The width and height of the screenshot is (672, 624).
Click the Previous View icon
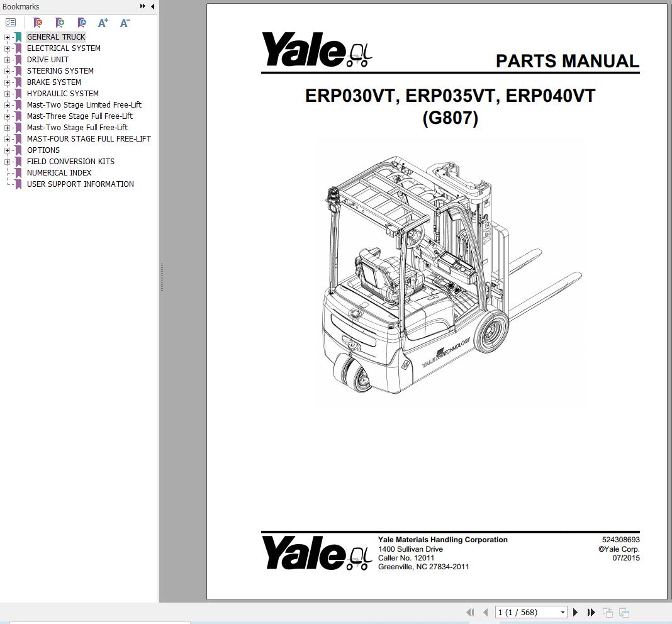click(607, 611)
